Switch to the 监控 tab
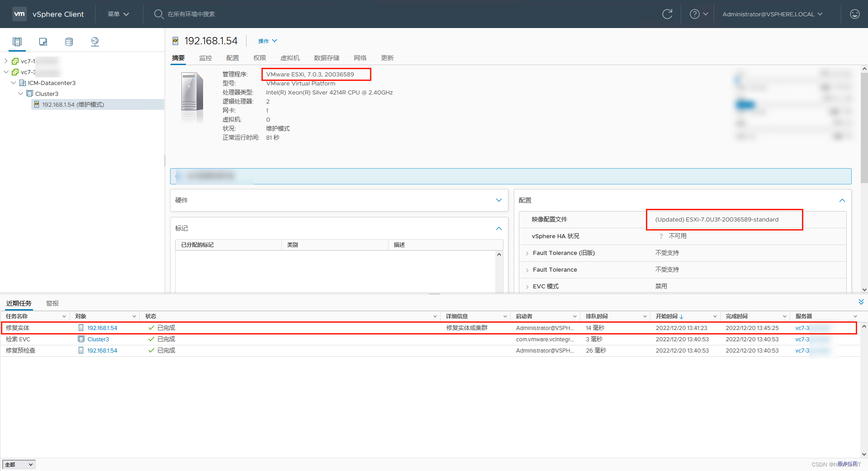 pyautogui.click(x=205, y=58)
